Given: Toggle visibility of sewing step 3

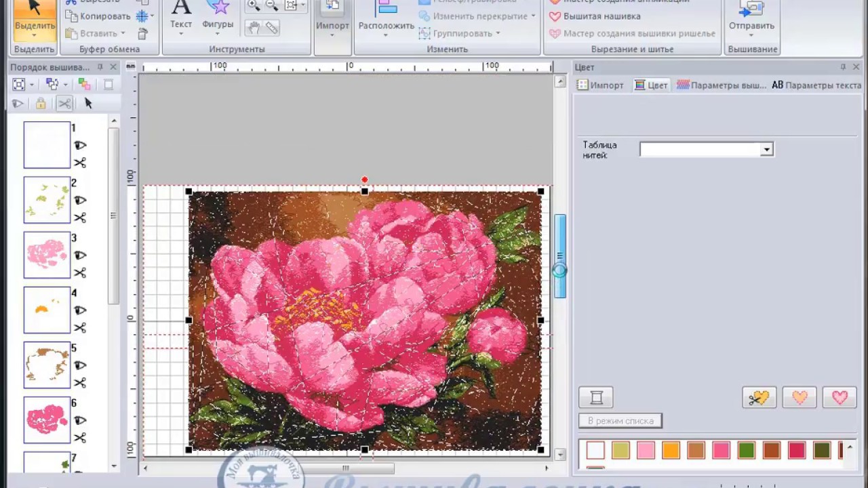Looking at the screenshot, I should (x=80, y=255).
